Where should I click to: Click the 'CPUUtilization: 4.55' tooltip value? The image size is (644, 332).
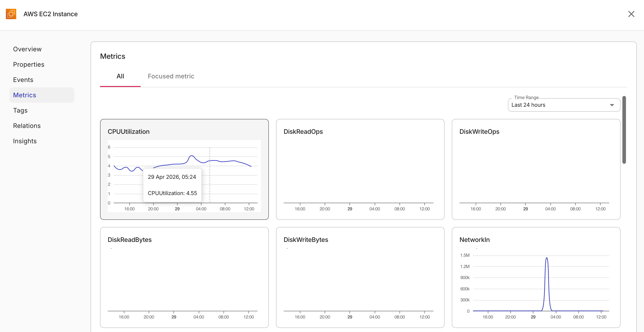click(172, 193)
